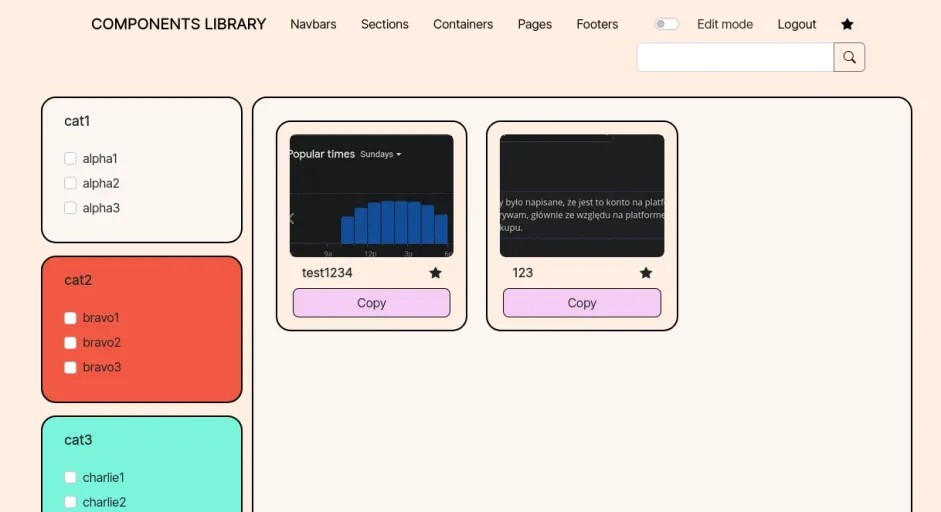The height and width of the screenshot is (512, 941).
Task: Tick the bravo2 checkbox
Action: coord(70,342)
